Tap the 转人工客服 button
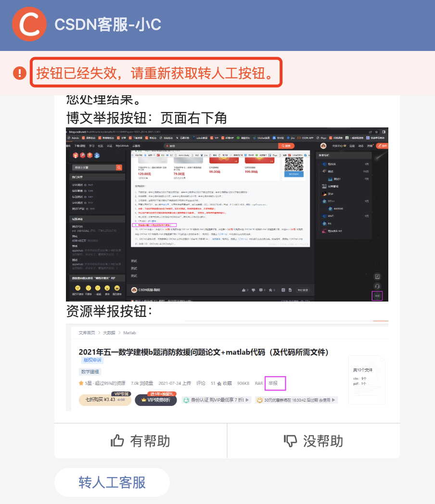Screen dimensions: 435x504 112,482
